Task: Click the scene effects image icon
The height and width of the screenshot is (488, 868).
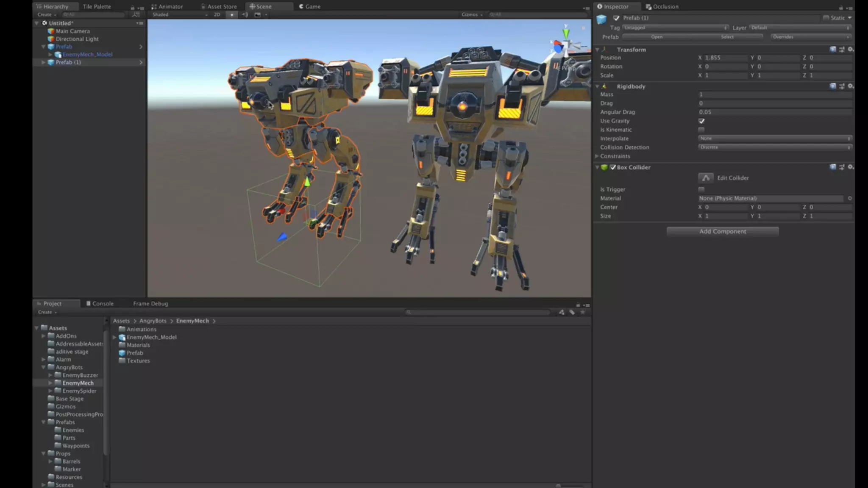Action: tap(257, 14)
